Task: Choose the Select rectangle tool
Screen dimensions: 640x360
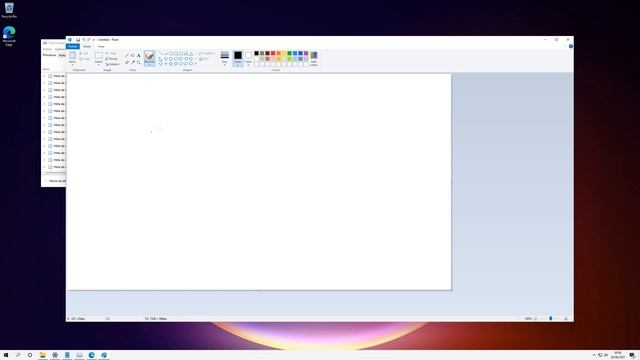Action: click(x=99, y=56)
